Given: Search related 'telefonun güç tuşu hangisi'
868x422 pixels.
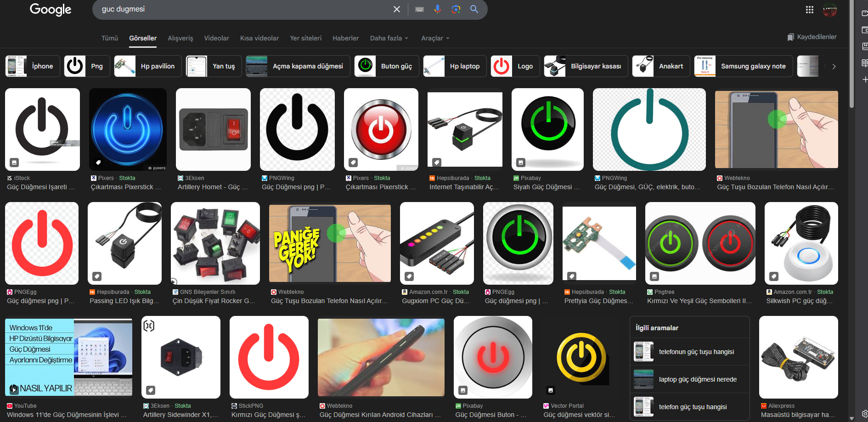Looking at the screenshot, I should 690,352.
